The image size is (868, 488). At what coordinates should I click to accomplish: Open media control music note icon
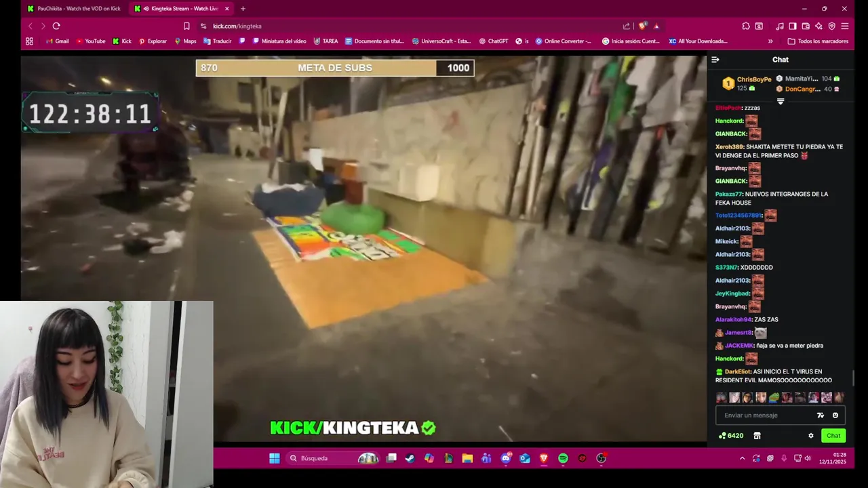pos(780,26)
